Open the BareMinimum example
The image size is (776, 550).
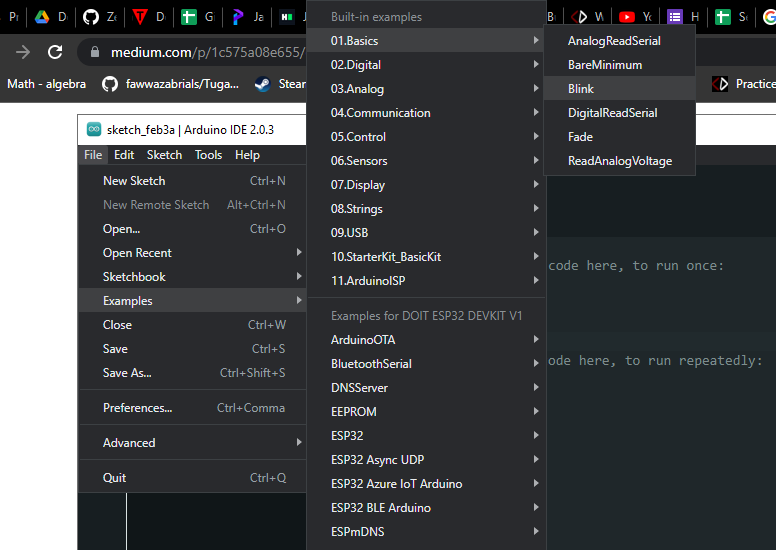[620, 65]
